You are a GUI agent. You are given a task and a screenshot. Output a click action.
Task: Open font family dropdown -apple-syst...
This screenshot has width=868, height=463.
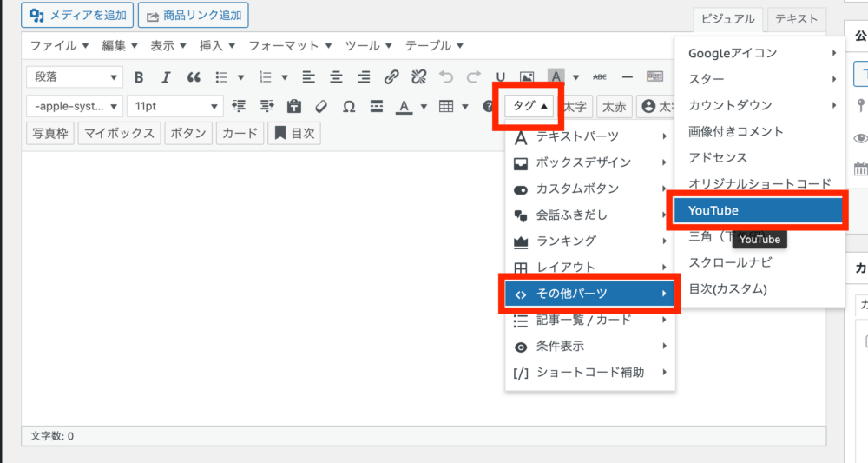click(75, 106)
